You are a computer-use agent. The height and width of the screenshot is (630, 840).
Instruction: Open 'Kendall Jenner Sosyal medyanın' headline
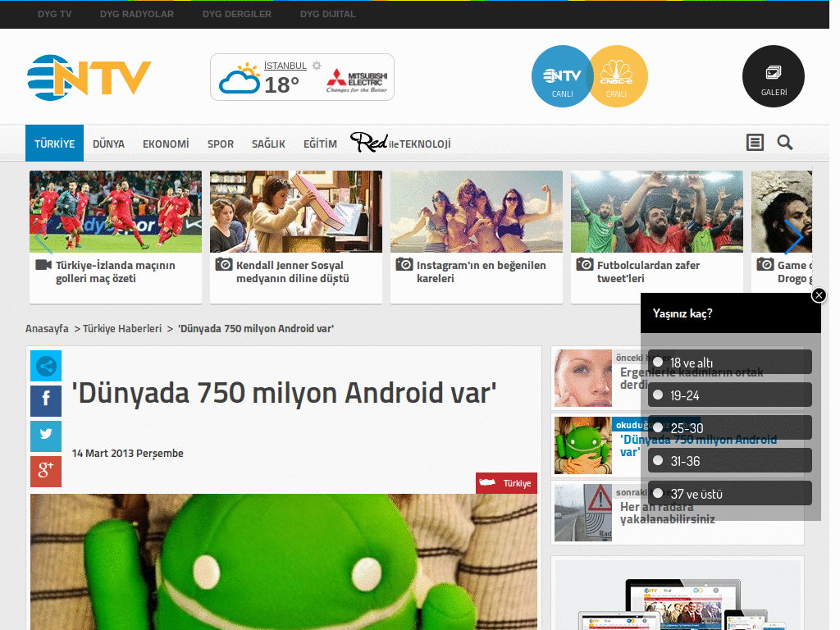pyautogui.click(x=293, y=272)
